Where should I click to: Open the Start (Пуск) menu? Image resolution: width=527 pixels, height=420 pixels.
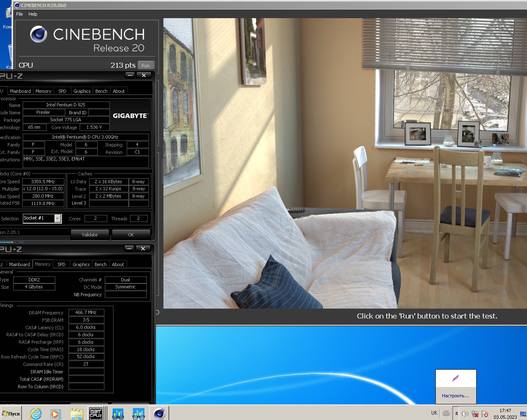point(12,413)
